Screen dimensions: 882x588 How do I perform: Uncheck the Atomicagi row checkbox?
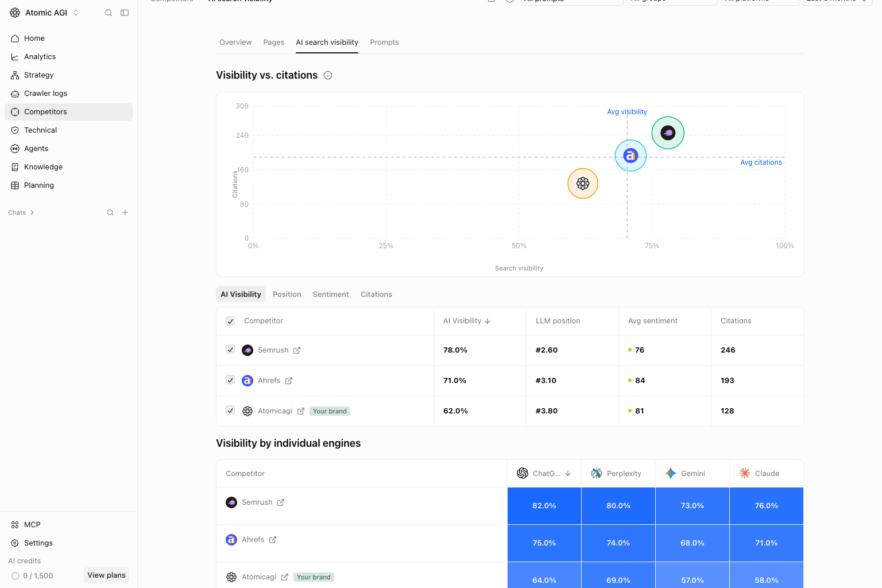pos(230,411)
